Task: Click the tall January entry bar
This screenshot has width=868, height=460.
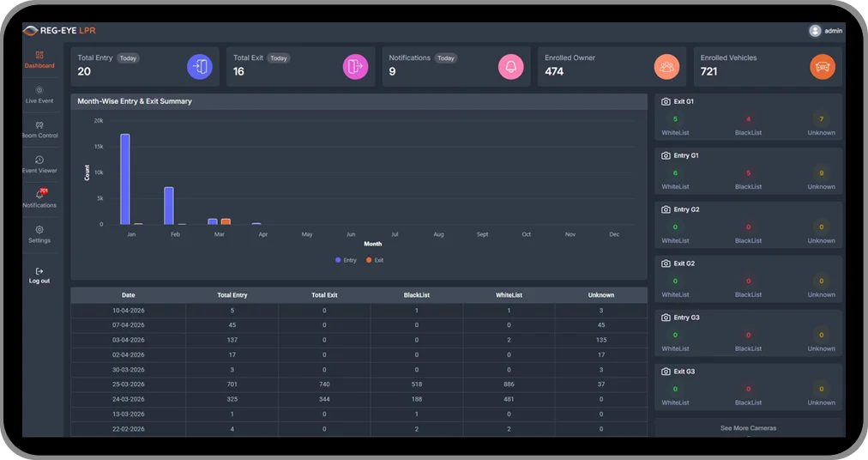Action: click(125, 179)
